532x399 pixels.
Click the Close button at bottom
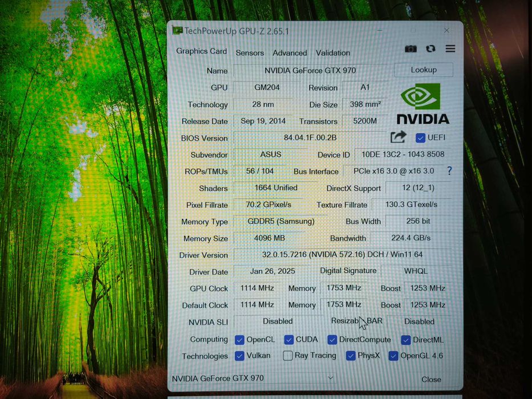[431, 379]
